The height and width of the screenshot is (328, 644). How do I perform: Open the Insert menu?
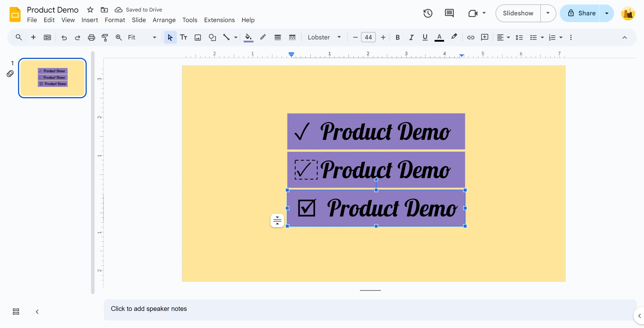pos(90,20)
